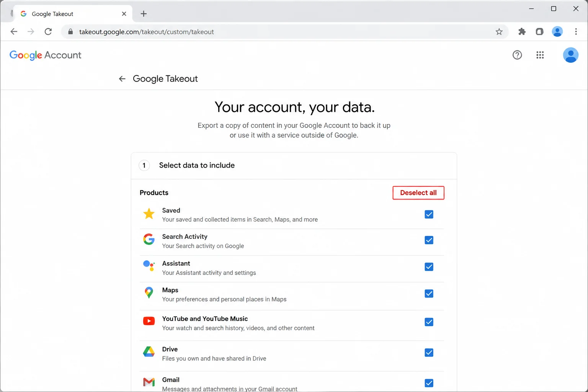Uncheck the Maps checkbox

429,294
